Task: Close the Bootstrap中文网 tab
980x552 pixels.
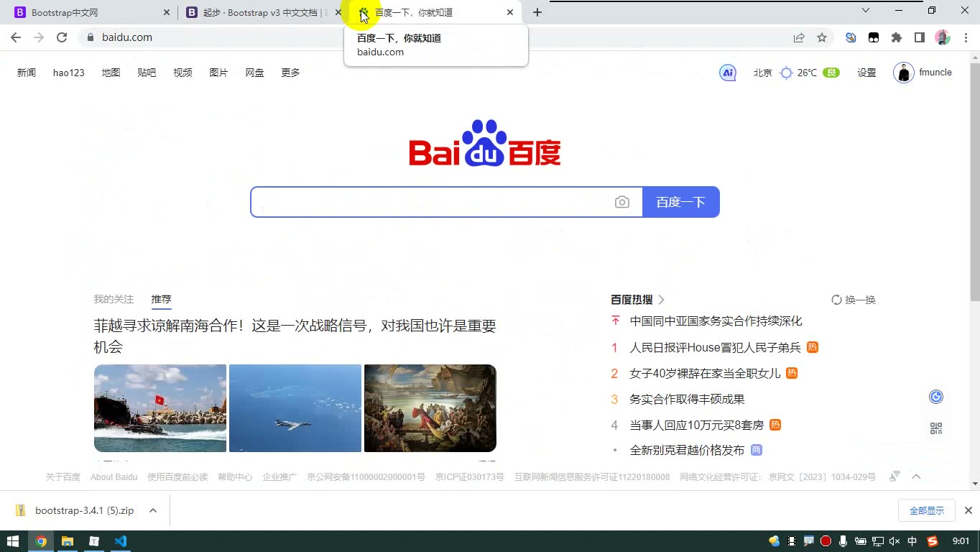Action: (167, 12)
